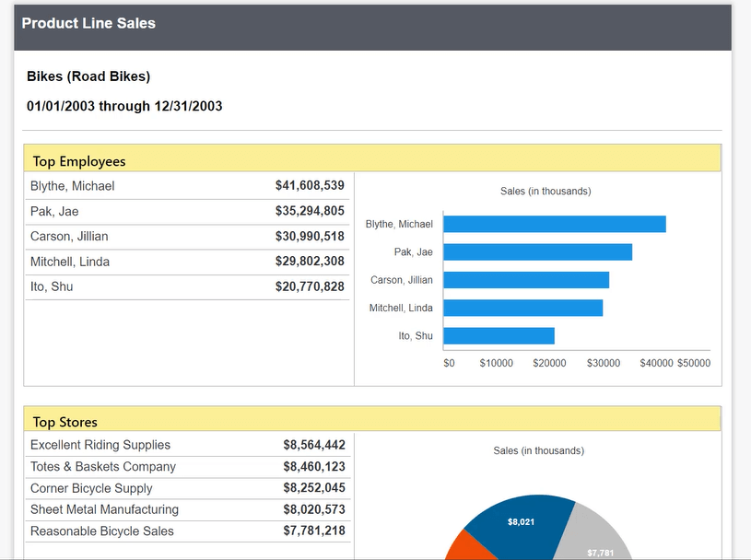This screenshot has width=751, height=560.
Task: Click the $8,564,442 store sales value
Action: pyautogui.click(x=312, y=444)
